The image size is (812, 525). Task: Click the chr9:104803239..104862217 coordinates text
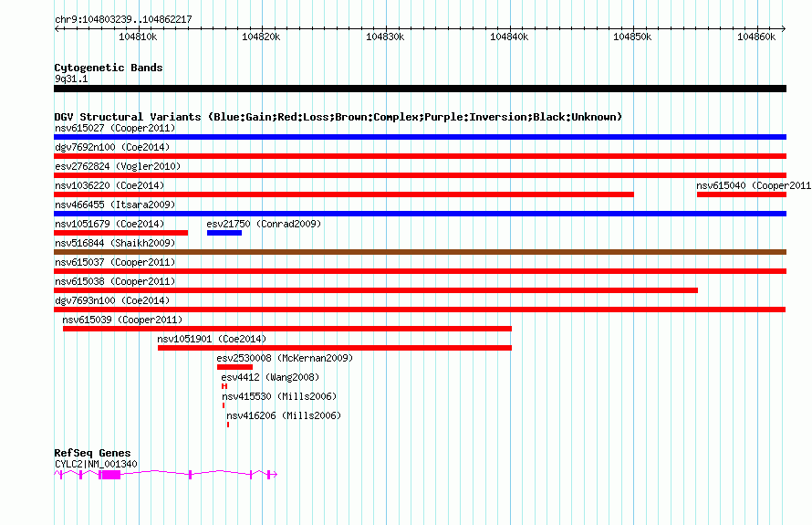123,20
